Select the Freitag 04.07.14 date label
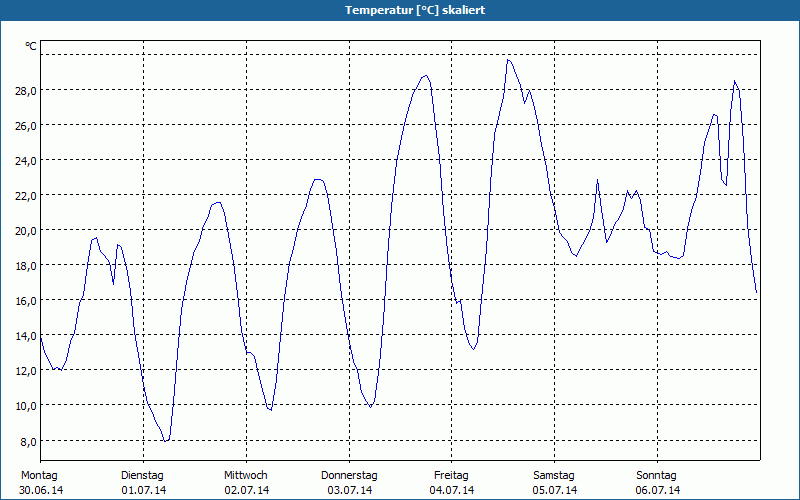 click(452, 483)
